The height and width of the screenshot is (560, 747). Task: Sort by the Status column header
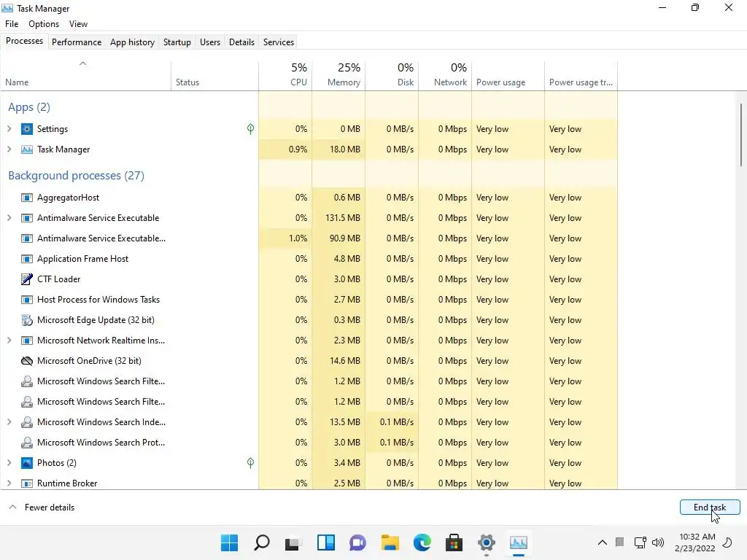(215, 76)
